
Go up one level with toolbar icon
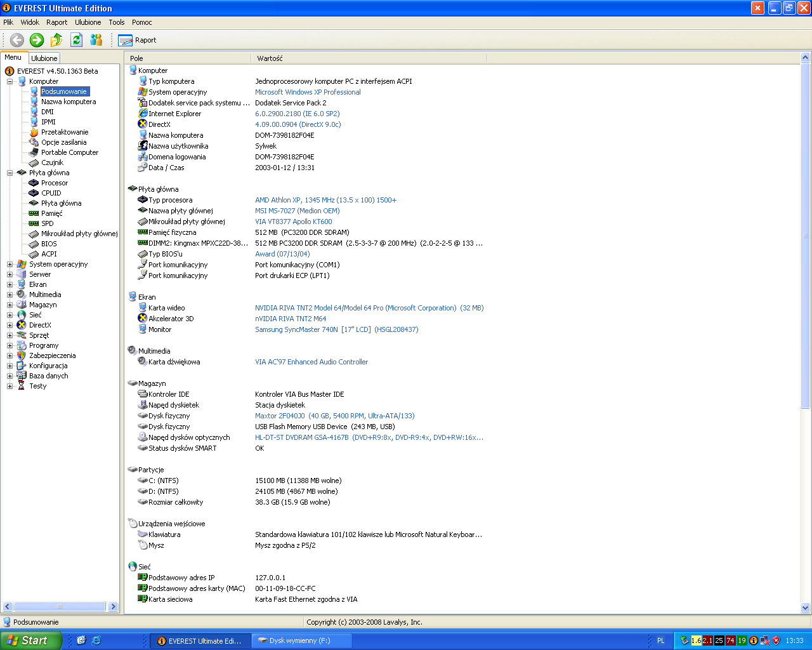56,40
